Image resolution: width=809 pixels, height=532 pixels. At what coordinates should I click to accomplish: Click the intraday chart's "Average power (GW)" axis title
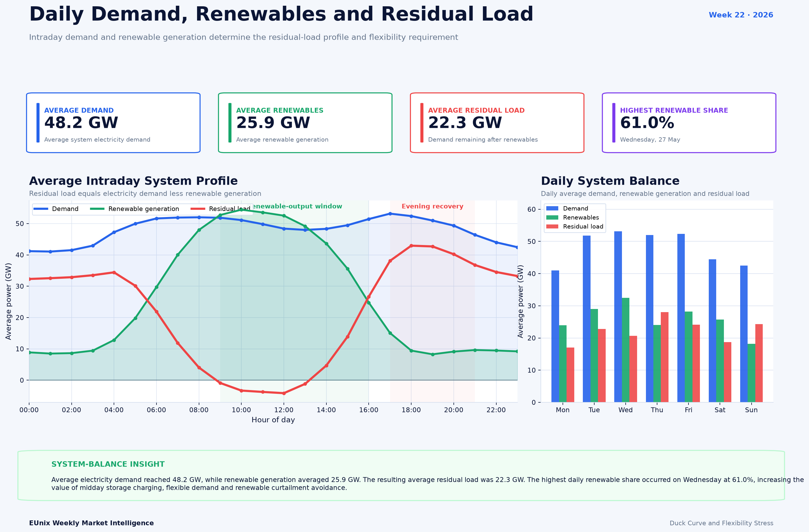pyautogui.click(x=9, y=301)
